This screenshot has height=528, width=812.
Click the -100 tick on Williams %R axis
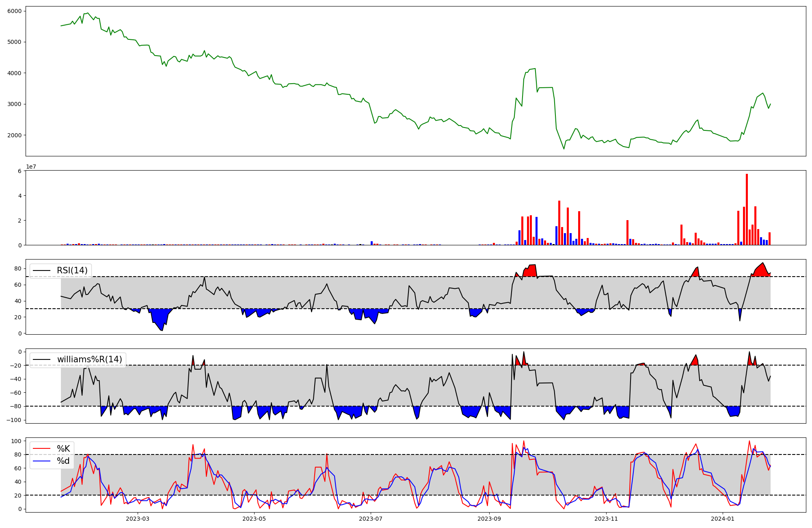pos(15,420)
